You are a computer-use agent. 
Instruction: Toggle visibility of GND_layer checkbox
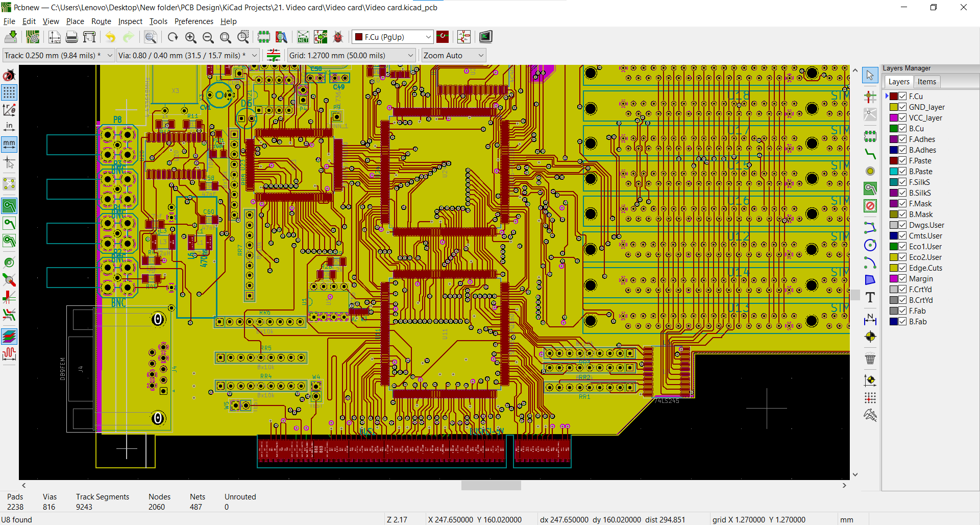902,107
